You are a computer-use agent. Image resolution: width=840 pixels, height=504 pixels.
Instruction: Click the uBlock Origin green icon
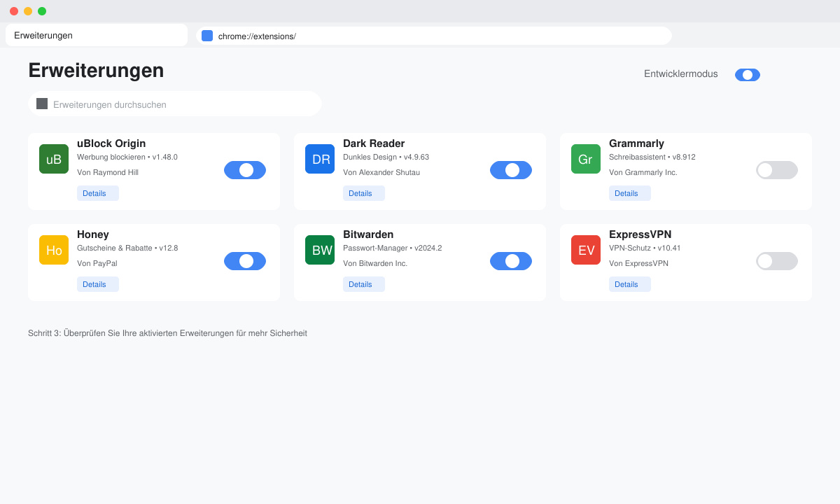[54, 159]
